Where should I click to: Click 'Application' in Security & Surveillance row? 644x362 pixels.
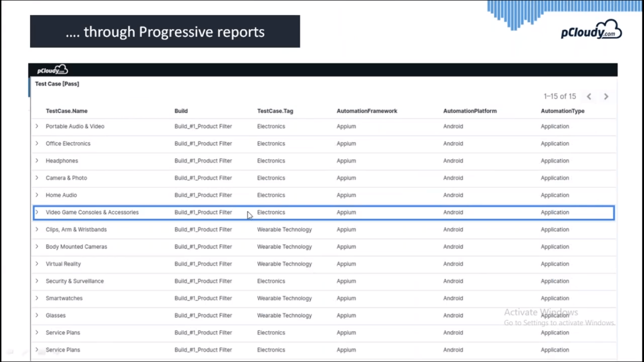pyautogui.click(x=555, y=281)
